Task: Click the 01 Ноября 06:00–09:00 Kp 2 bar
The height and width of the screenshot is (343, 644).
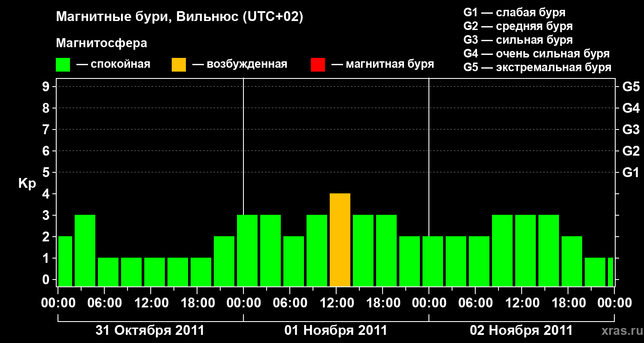Action: 294,262
